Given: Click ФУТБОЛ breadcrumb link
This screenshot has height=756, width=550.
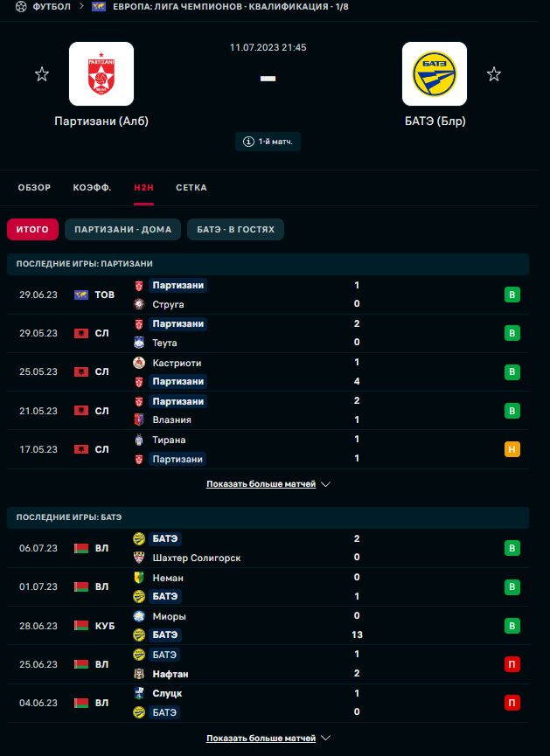Looking at the screenshot, I should (x=52, y=7).
